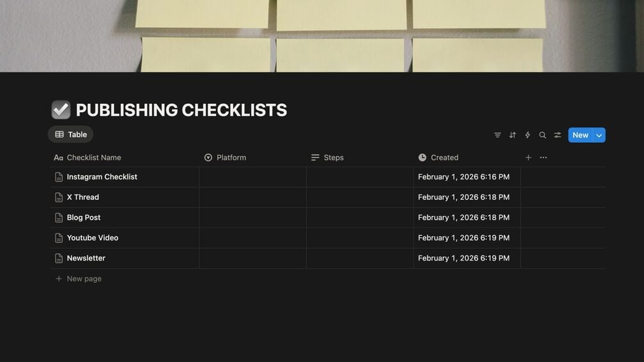This screenshot has height=362, width=644.
Task: Click the checkmark page icon beside title
Action: click(x=61, y=110)
